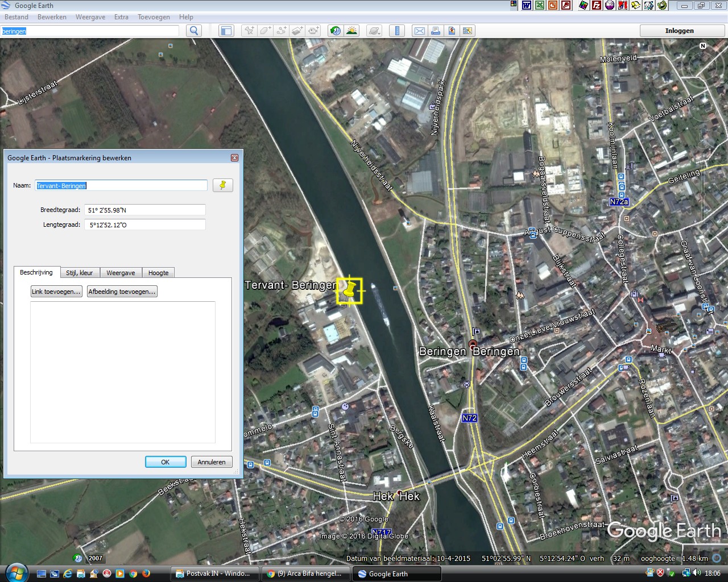Toggle sunlight across the landscape icon
Image resolution: width=728 pixels, height=582 pixels.
pyautogui.click(x=352, y=31)
